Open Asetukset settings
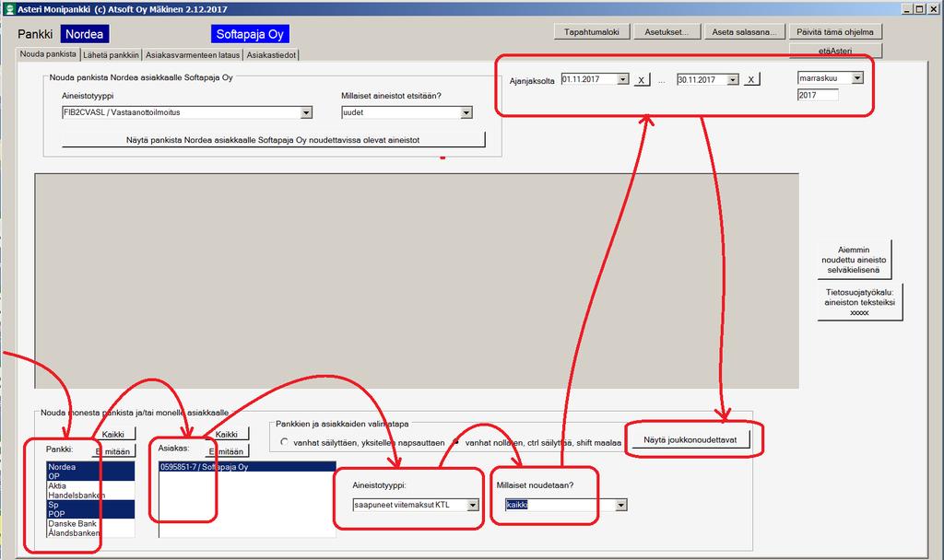944x560 pixels. (667, 32)
